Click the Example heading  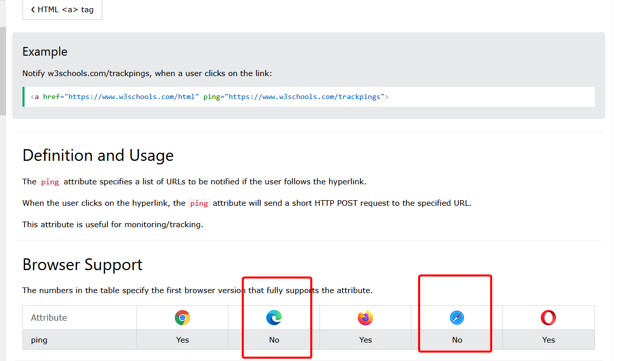pos(45,52)
